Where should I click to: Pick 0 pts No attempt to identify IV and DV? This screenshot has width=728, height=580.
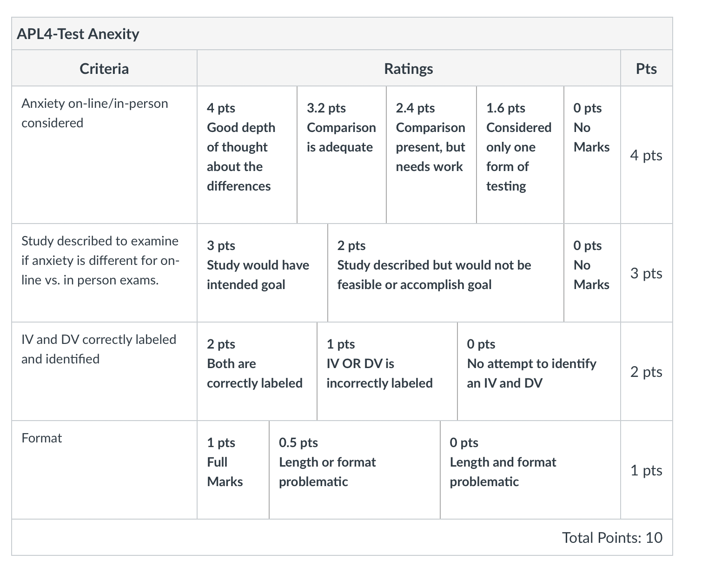pos(539,371)
